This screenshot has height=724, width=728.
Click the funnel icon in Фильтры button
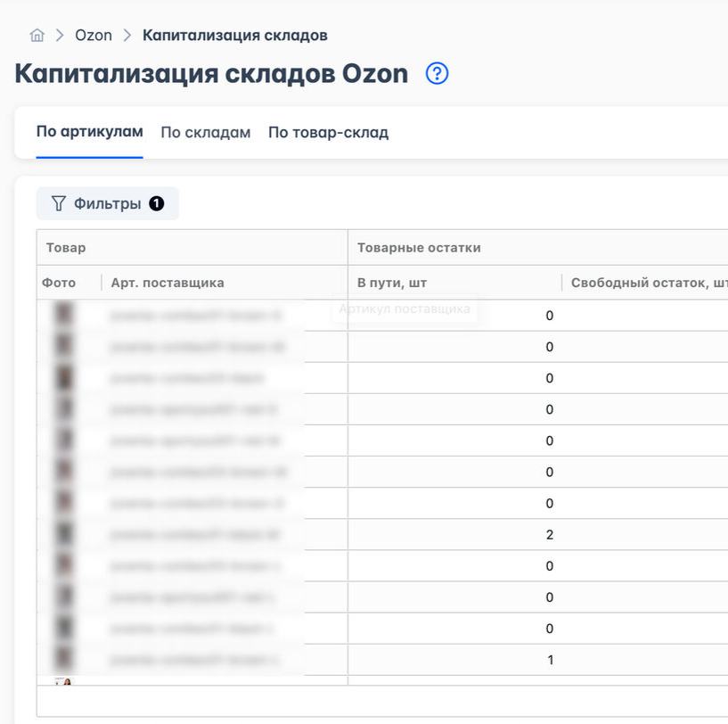tap(59, 203)
